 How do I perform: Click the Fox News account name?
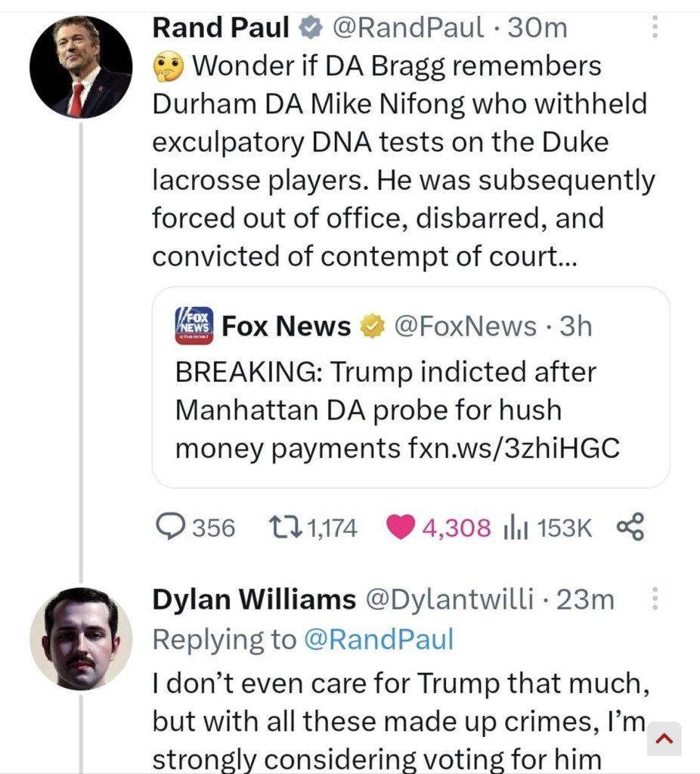287,327
